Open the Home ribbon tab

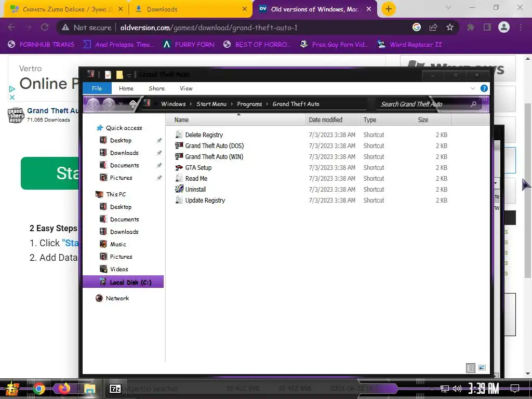[x=126, y=88]
